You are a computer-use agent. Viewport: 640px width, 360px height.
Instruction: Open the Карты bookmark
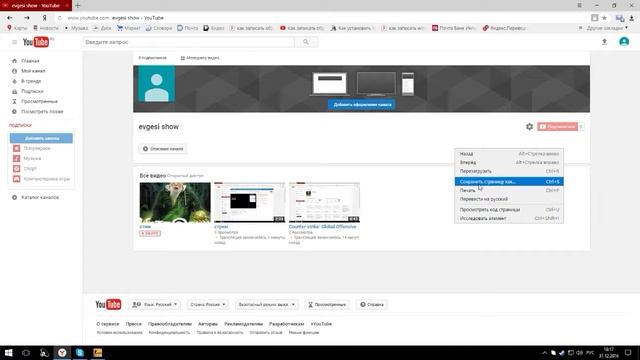click(17, 28)
